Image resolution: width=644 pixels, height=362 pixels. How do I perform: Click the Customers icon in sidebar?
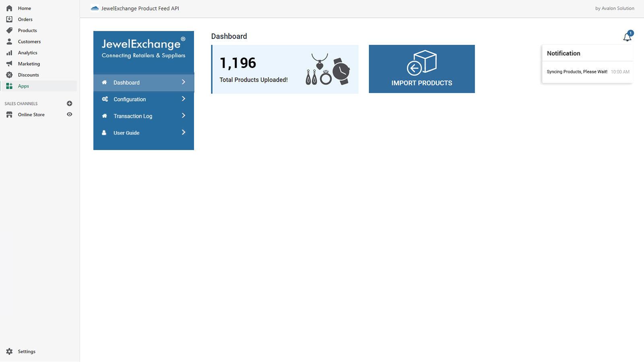(x=9, y=41)
